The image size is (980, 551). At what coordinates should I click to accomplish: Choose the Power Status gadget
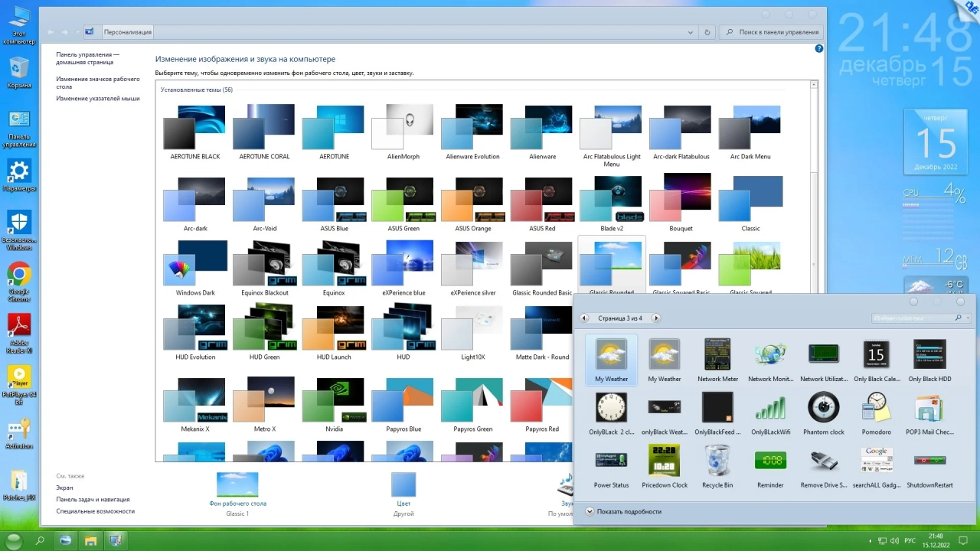coord(611,467)
